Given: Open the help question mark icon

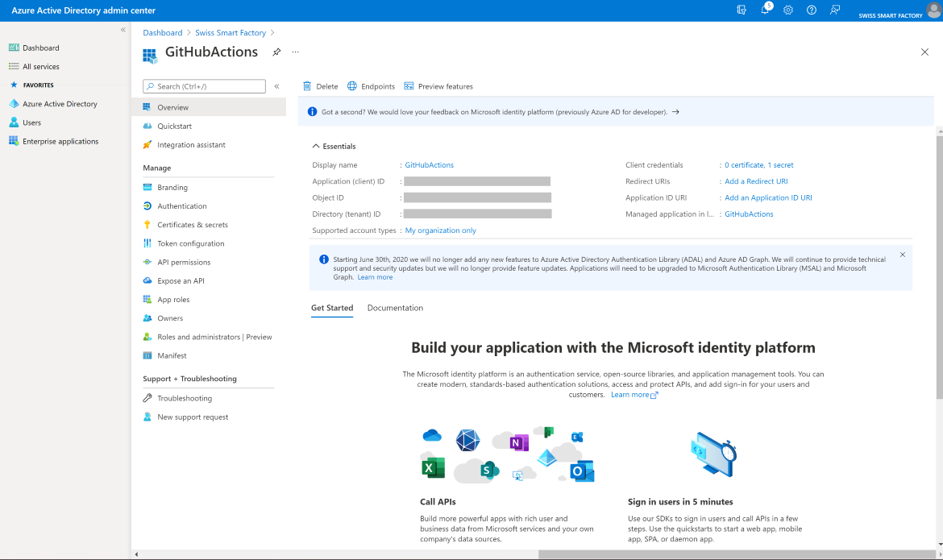Looking at the screenshot, I should pos(812,10).
